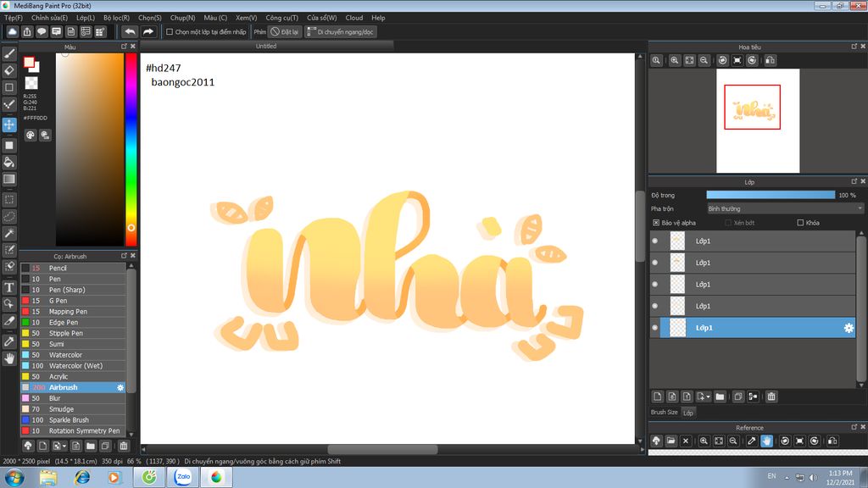Add a layer folder in the Layer panel
The height and width of the screenshot is (488, 868).
(720, 396)
